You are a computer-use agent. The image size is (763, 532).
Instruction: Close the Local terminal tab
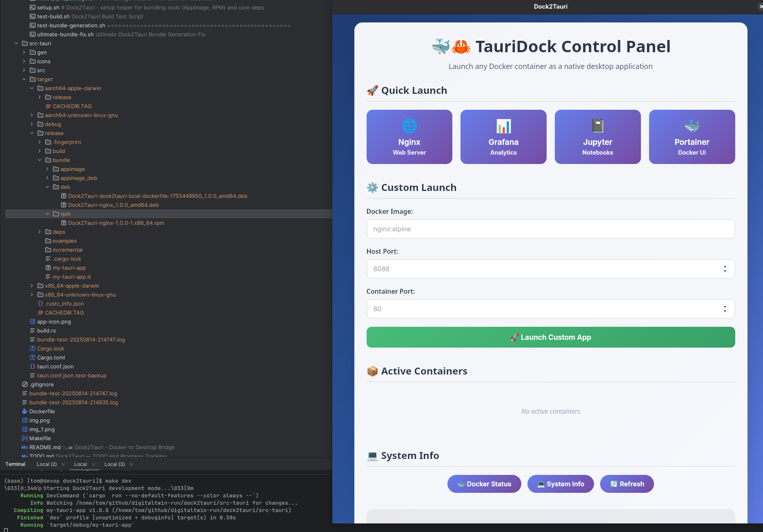coord(93,464)
